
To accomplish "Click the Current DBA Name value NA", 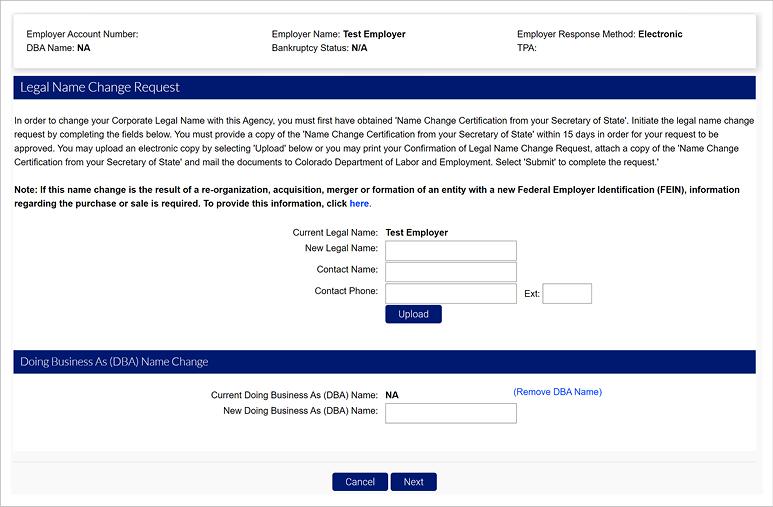I will coord(392,395).
